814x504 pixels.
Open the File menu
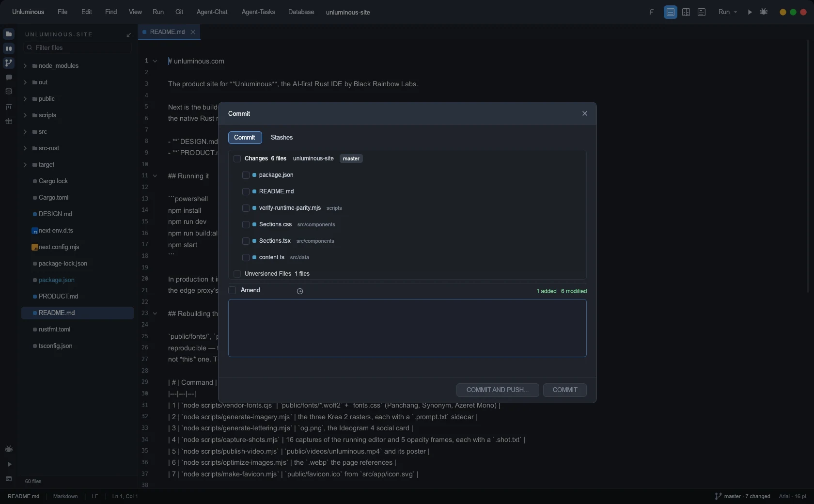pos(63,12)
